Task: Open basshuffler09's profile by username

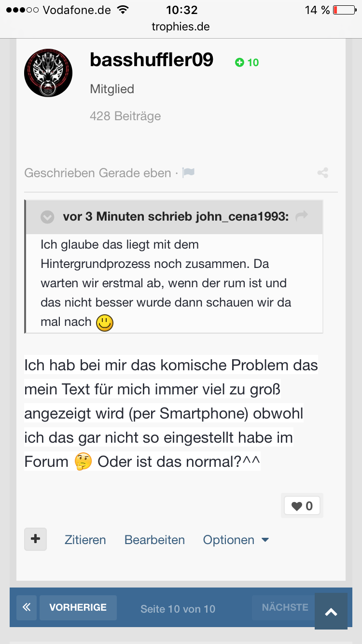Action: tap(152, 60)
